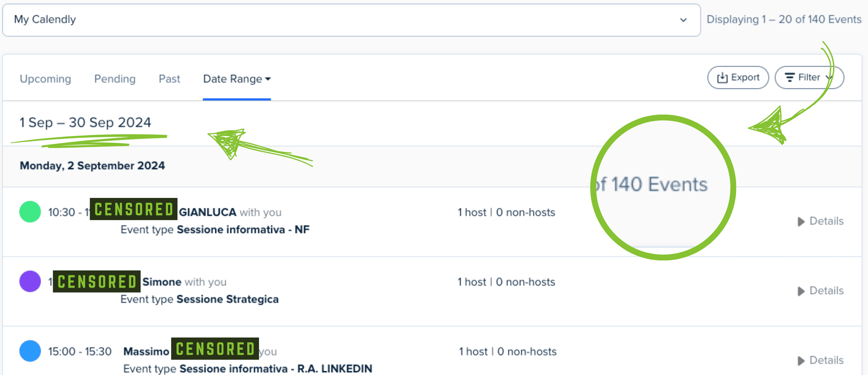868x375 pixels.
Task: Expand Details triangle for the Simone event
Action: [x=801, y=291]
